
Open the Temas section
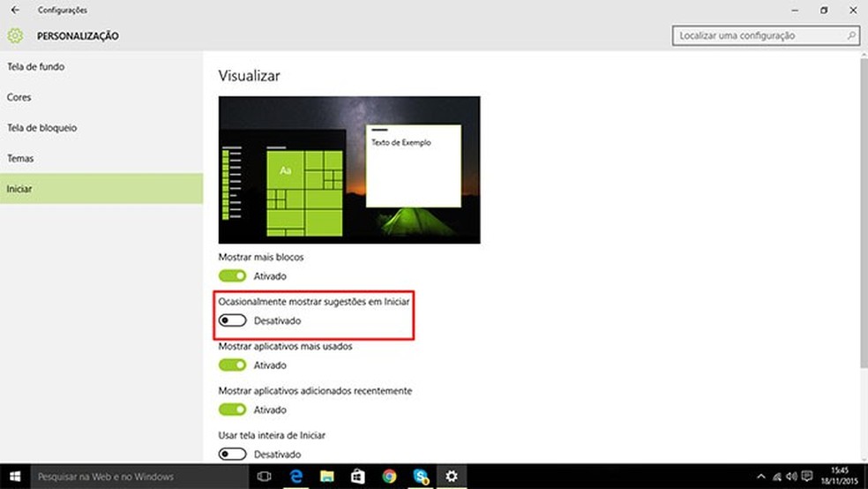pos(101,158)
